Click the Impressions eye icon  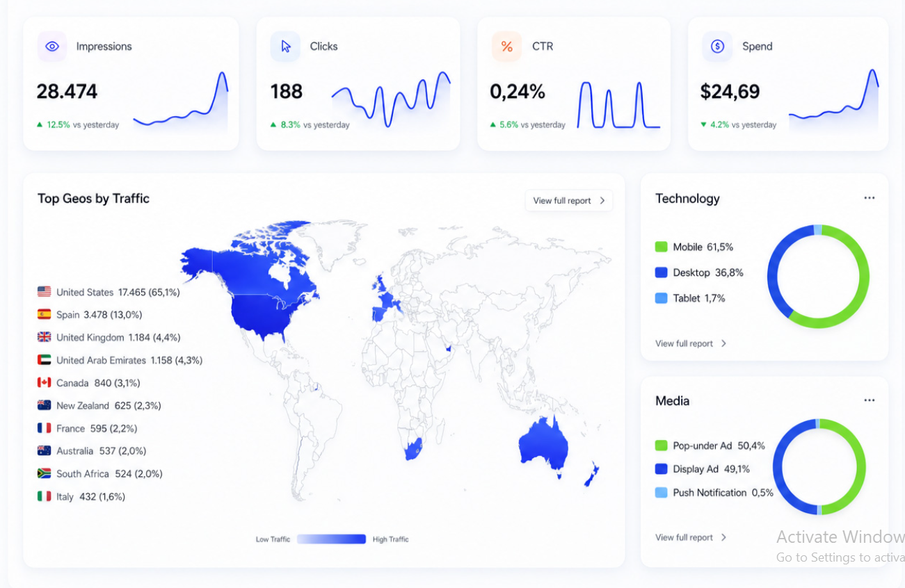(x=52, y=47)
